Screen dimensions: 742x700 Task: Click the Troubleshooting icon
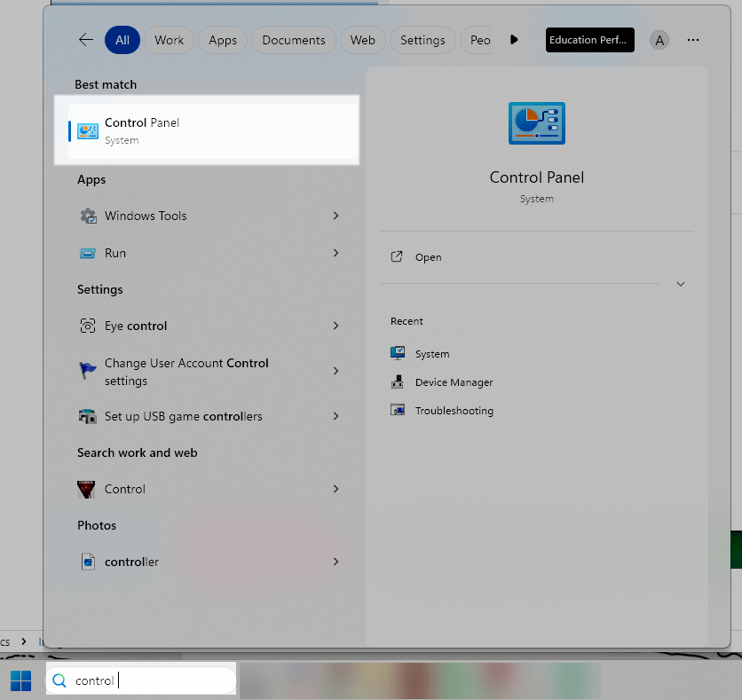pyautogui.click(x=398, y=410)
